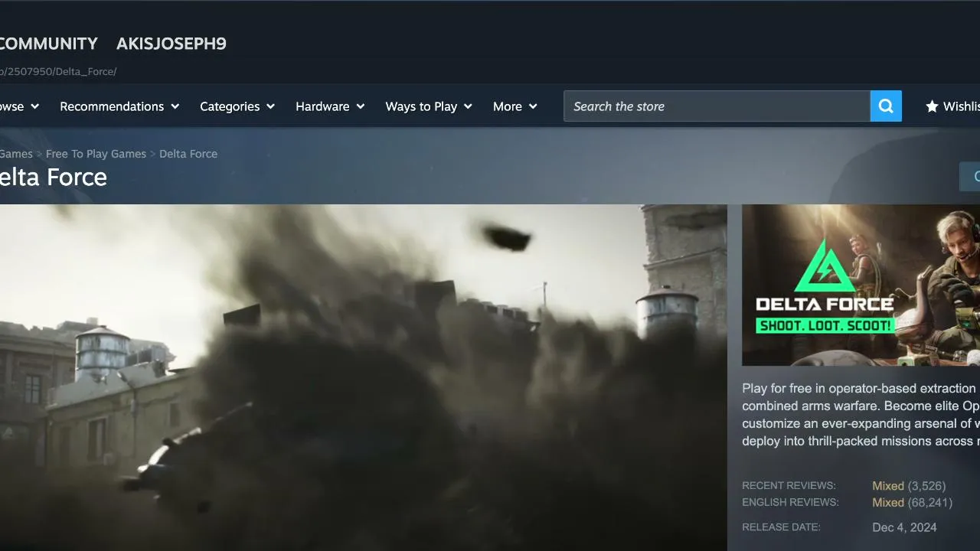Click the RELEASE DATE label
980x551 pixels.
[781, 527]
